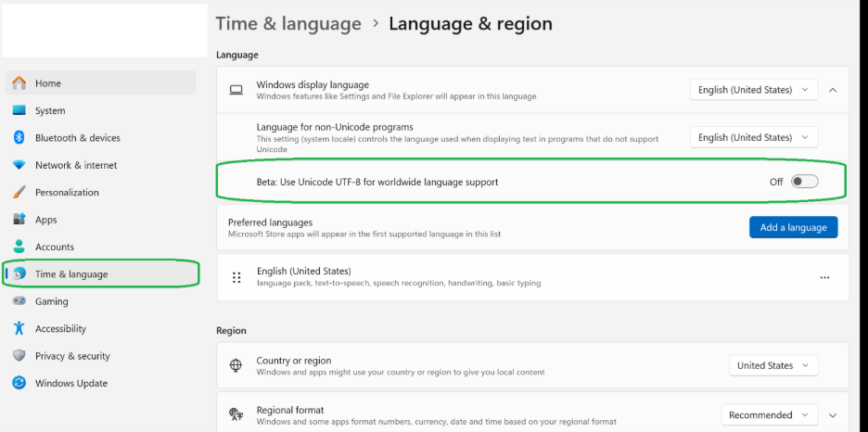Click the Regional format label
The height and width of the screenshot is (432, 868).
290,410
